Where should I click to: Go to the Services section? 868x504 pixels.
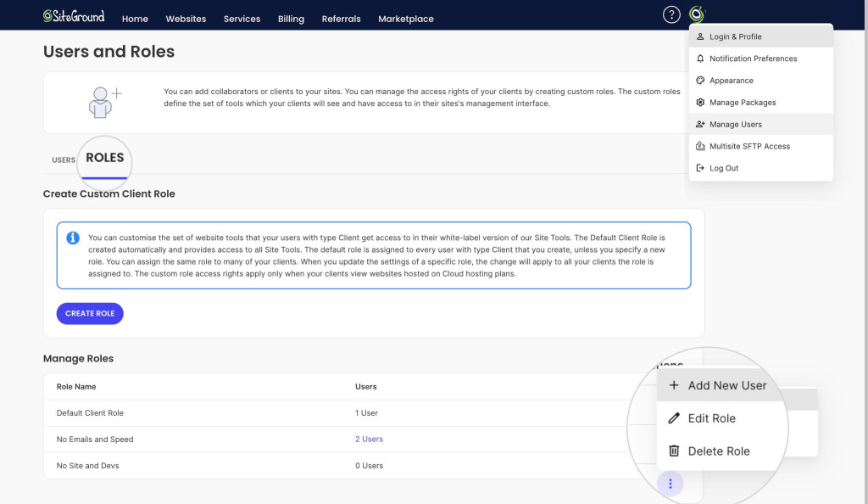pyautogui.click(x=242, y=19)
